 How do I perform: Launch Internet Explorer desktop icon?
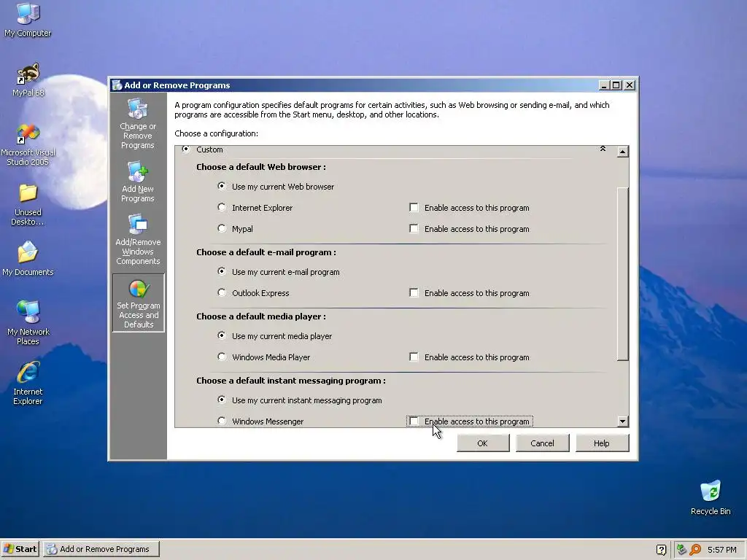click(x=28, y=384)
